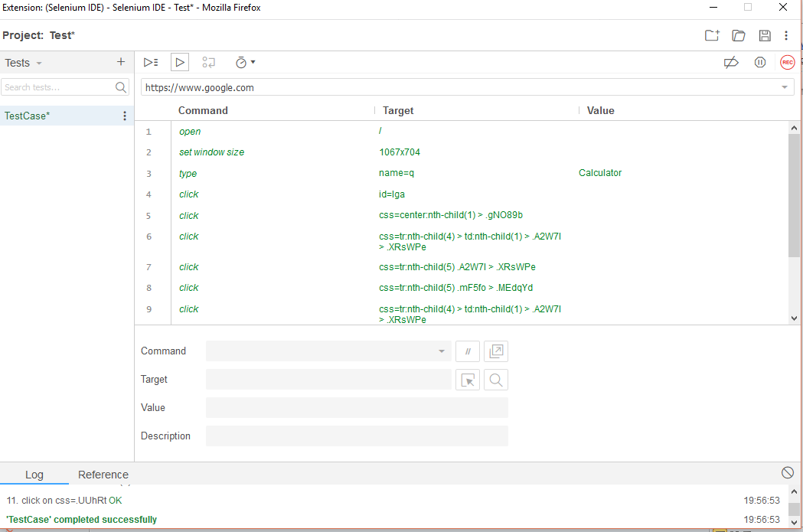Create a new project via folder-plus icon
Viewport: 803px width, 532px height.
[712, 35]
